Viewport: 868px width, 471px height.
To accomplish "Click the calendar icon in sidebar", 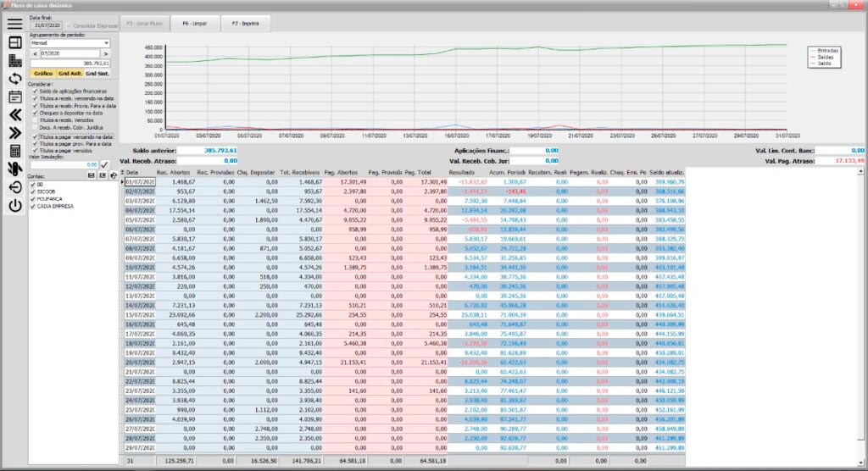I will pyautogui.click(x=14, y=96).
